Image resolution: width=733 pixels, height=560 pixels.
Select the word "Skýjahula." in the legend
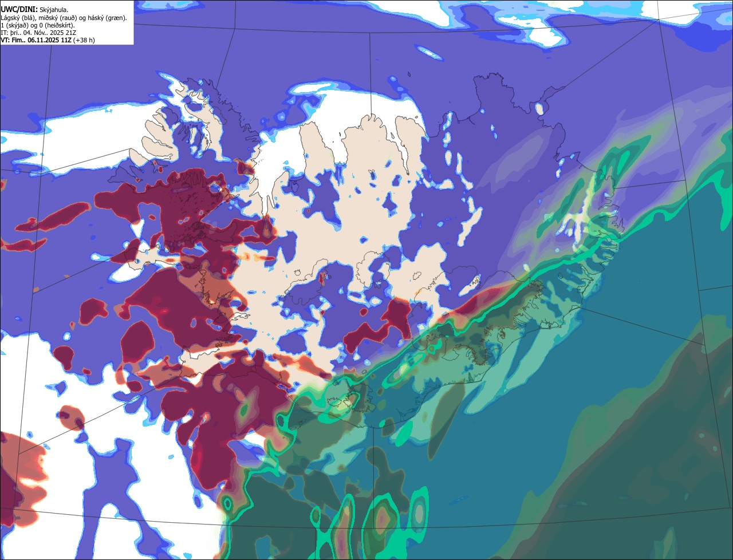(54, 10)
